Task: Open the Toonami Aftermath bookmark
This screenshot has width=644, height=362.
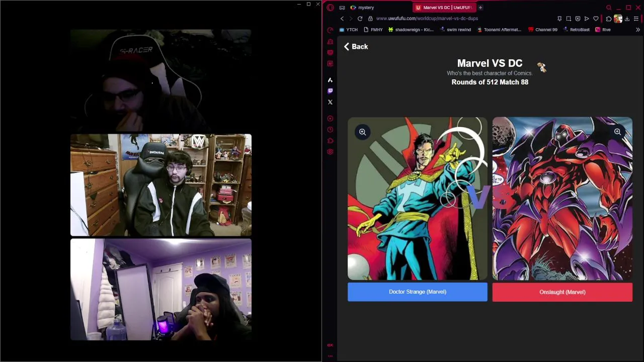Action: click(499, 30)
